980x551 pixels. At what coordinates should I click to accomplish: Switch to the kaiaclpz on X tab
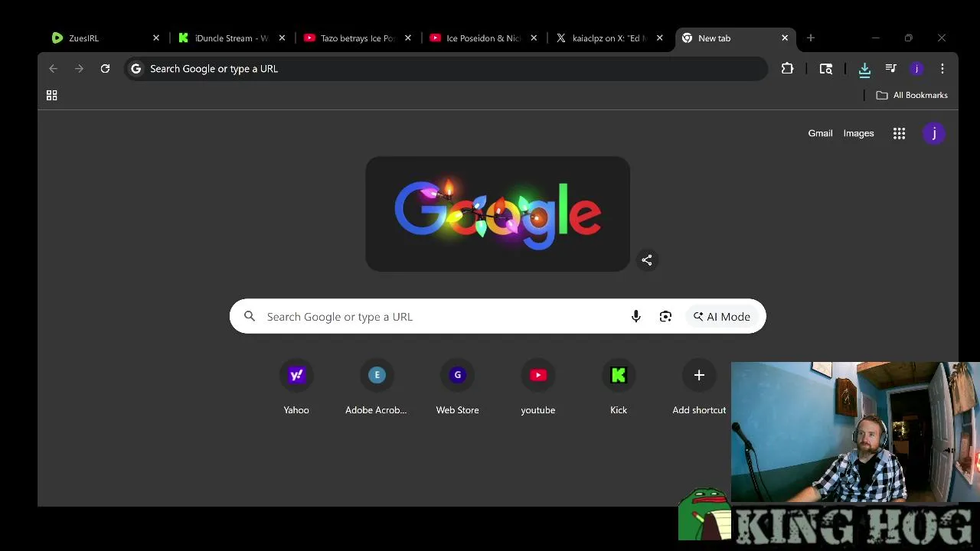tap(609, 38)
